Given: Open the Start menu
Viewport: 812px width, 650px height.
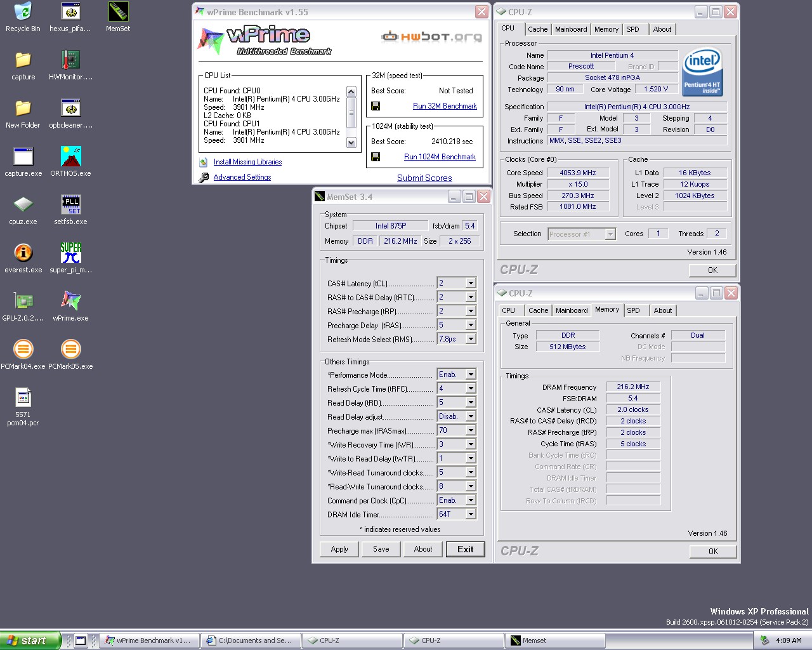Looking at the screenshot, I should pyautogui.click(x=30, y=640).
